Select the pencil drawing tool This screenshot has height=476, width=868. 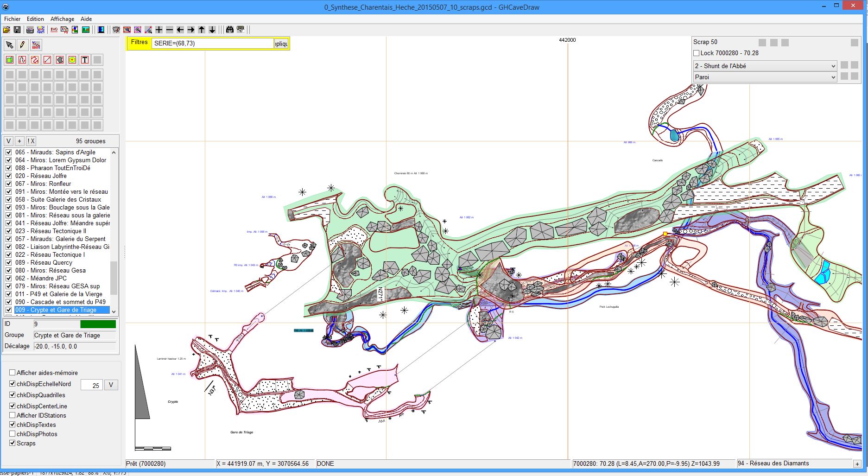tap(22, 45)
